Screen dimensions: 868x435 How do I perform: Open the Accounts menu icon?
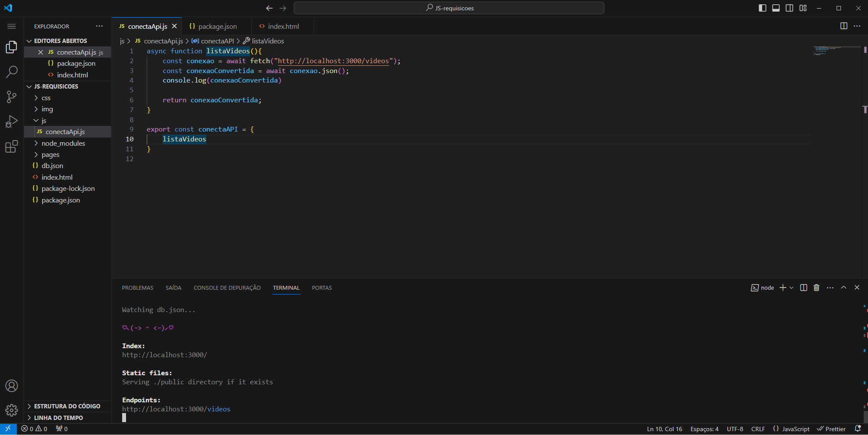click(12, 386)
